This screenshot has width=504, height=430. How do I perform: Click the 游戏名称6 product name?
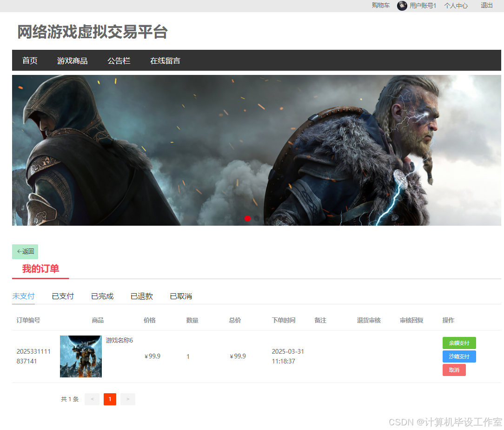click(119, 340)
